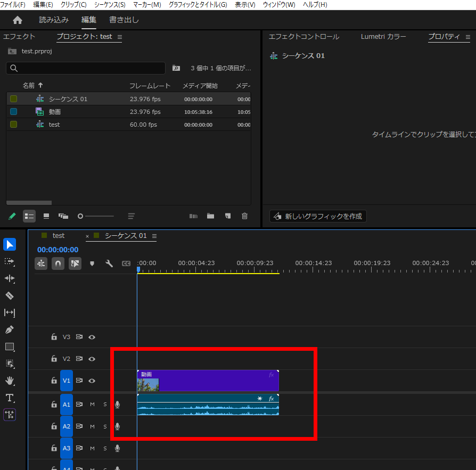476x470 pixels.
Task: Add a marker in the timeline
Action: pos(92,263)
